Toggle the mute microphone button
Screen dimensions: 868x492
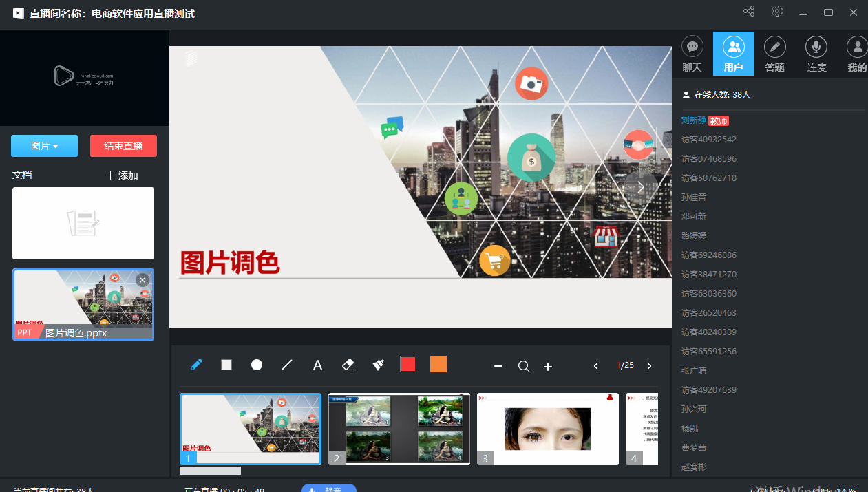click(328, 488)
